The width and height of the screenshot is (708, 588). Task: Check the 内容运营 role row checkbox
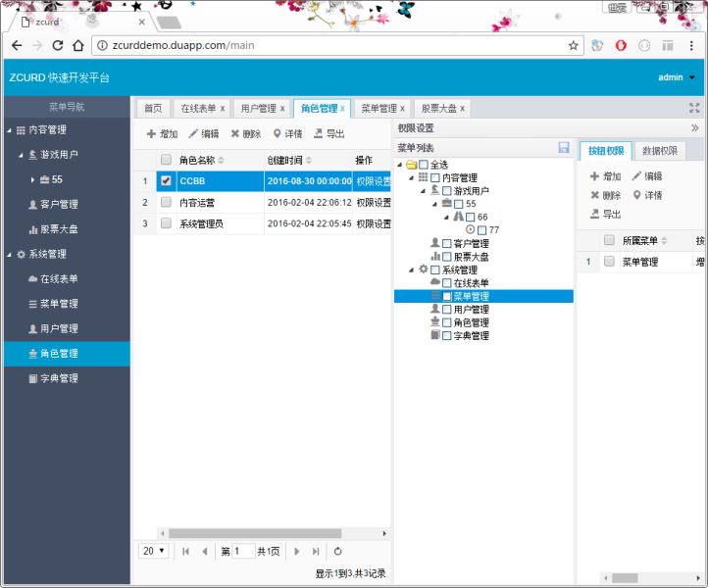tap(166, 202)
